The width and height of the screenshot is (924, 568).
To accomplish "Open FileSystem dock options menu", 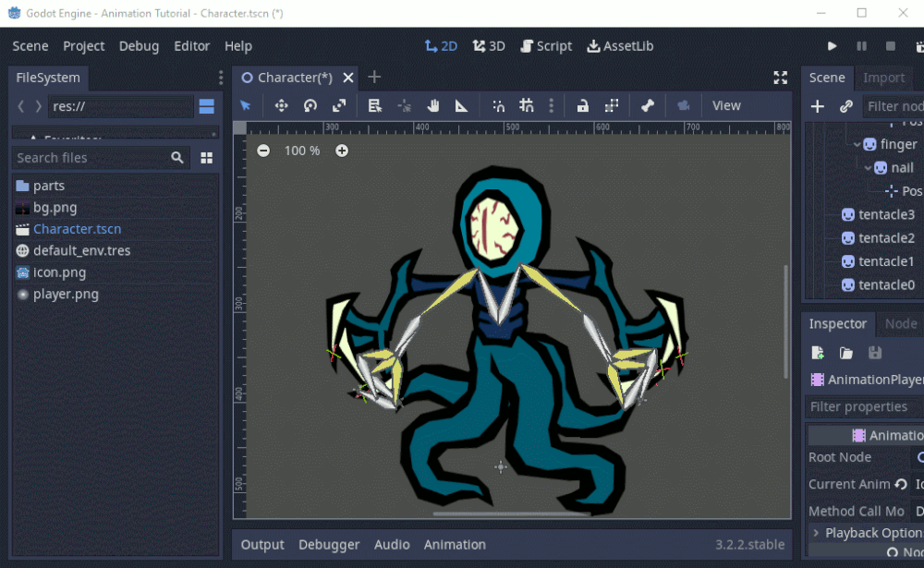I will pos(221,78).
